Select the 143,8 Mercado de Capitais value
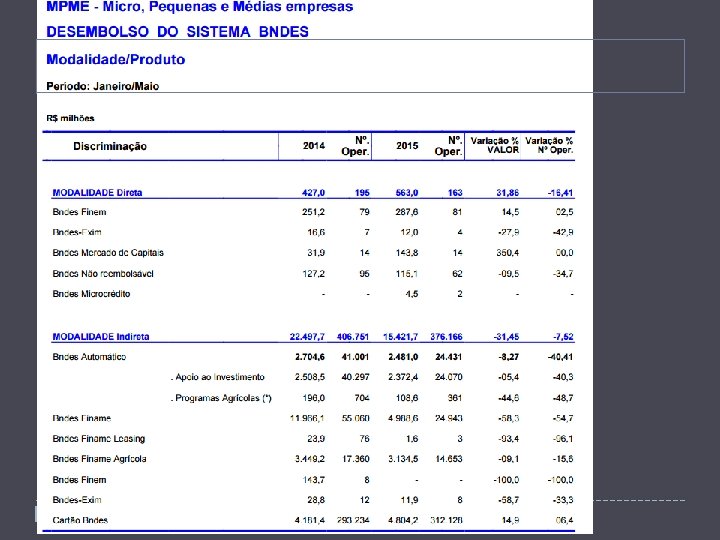 click(x=406, y=253)
